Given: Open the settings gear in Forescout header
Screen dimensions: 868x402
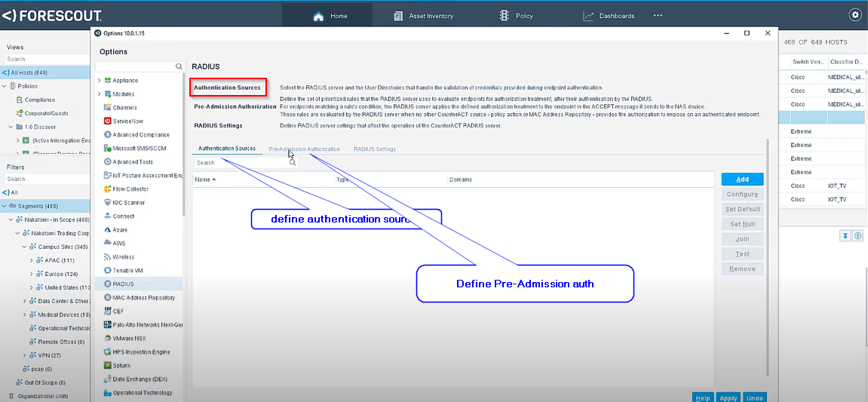Looking at the screenshot, I should (x=854, y=15).
